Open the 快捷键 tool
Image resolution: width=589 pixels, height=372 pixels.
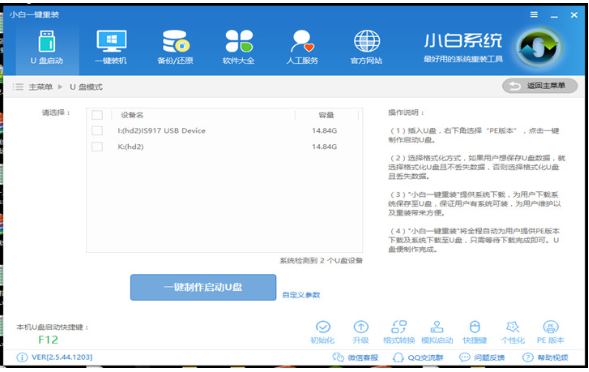(475, 332)
